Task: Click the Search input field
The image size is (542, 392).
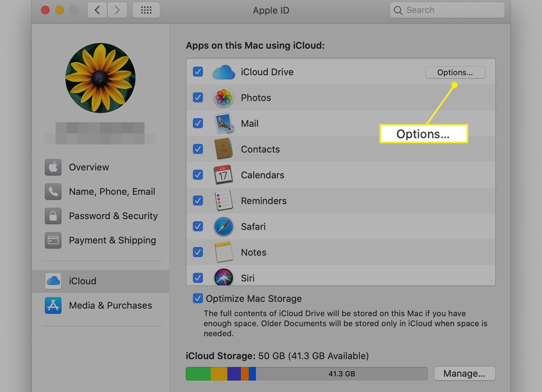Action: click(x=447, y=10)
